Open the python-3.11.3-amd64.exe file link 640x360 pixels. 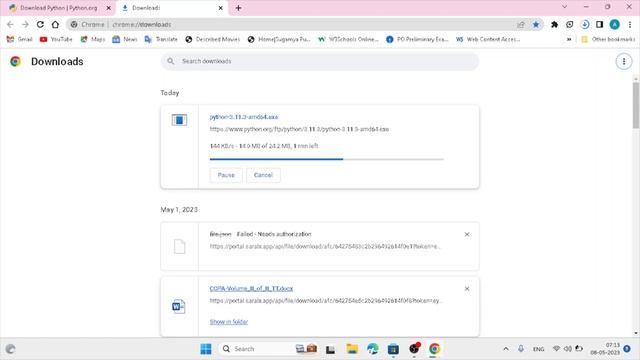point(244,117)
